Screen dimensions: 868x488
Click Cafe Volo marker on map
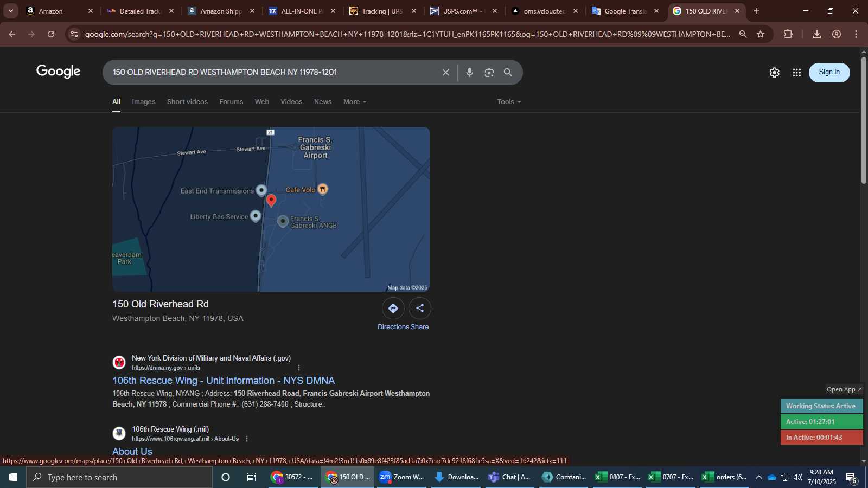tap(322, 189)
